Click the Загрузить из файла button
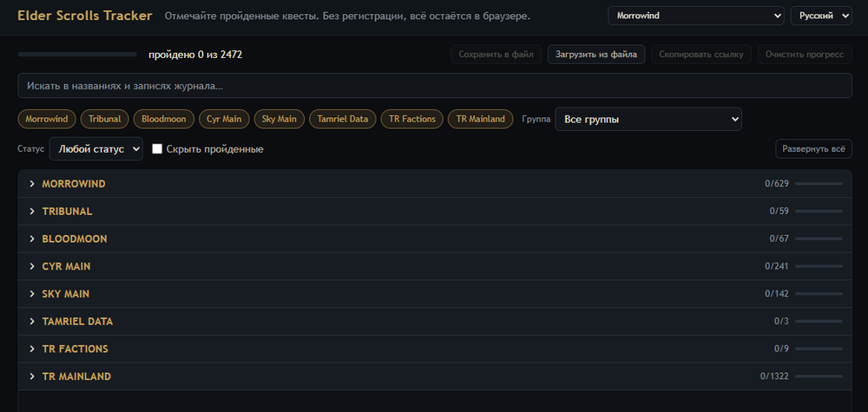Viewport: 868px width, 412px height. pos(596,55)
